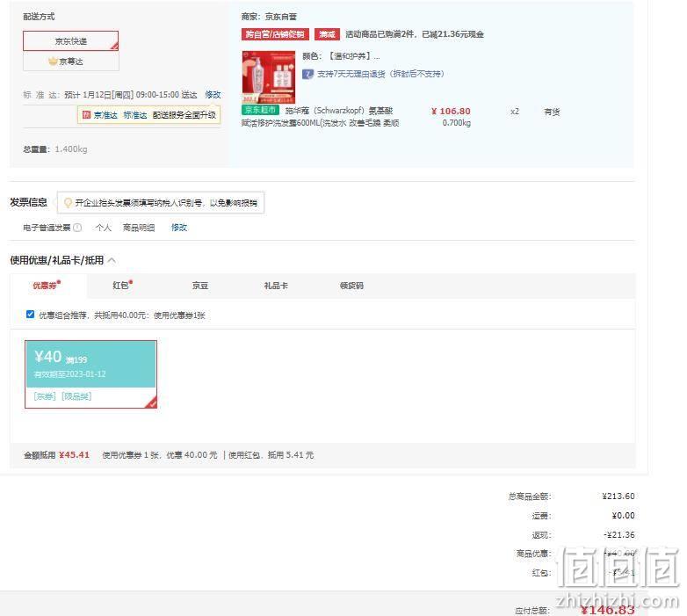The image size is (687, 616).
Task: Click the 总商品金额 ¥213.60 value
Action: pyautogui.click(x=618, y=496)
